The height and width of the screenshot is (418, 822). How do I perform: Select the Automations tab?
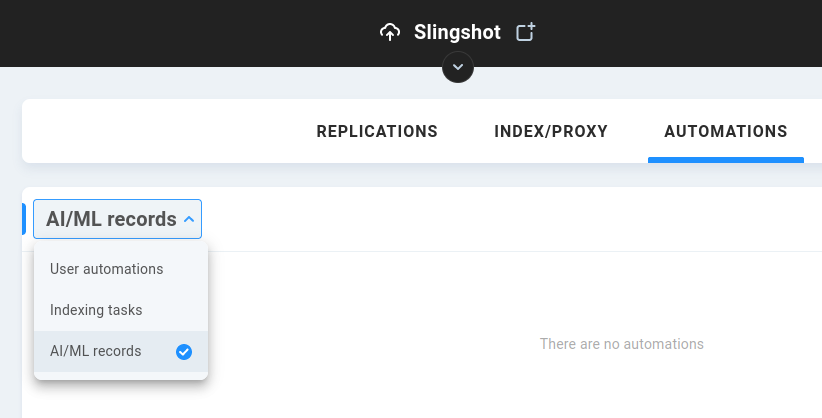pos(726,131)
